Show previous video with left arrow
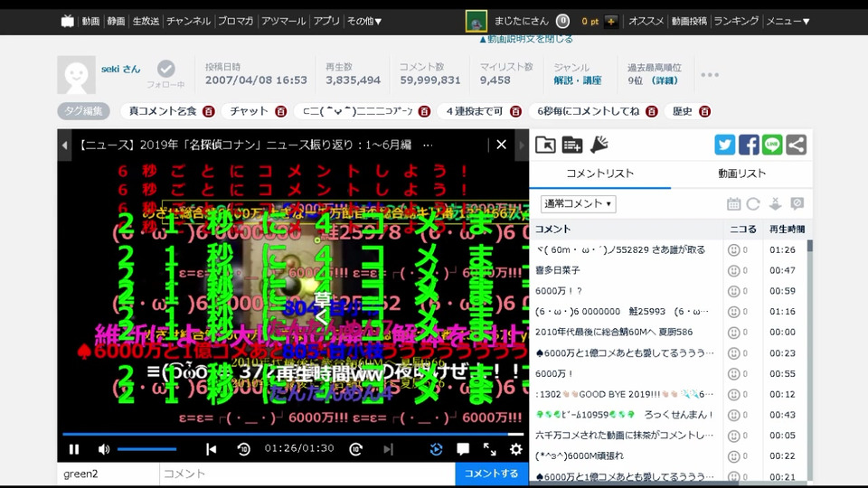This screenshot has height=488, width=868. coord(65,145)
